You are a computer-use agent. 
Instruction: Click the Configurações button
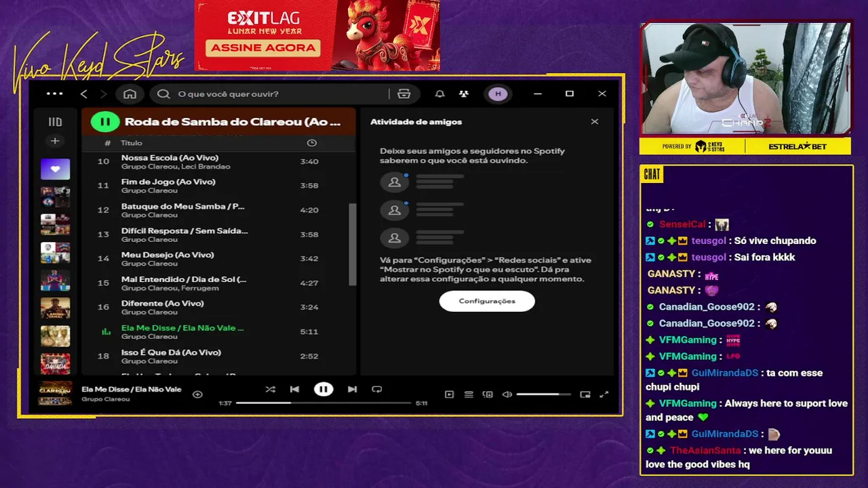487,301
